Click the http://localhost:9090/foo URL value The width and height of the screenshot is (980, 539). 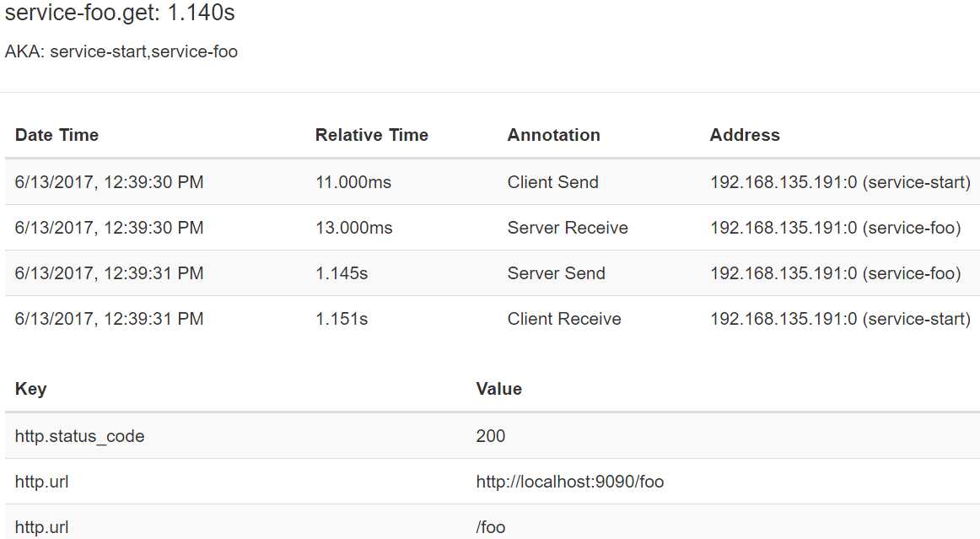[570, 482]
